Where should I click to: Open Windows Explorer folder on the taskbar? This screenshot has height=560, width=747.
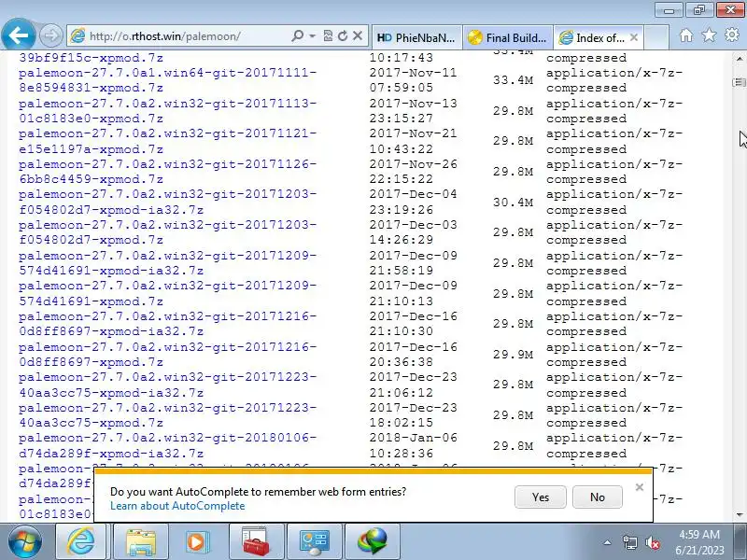click(x=141, y=541)
